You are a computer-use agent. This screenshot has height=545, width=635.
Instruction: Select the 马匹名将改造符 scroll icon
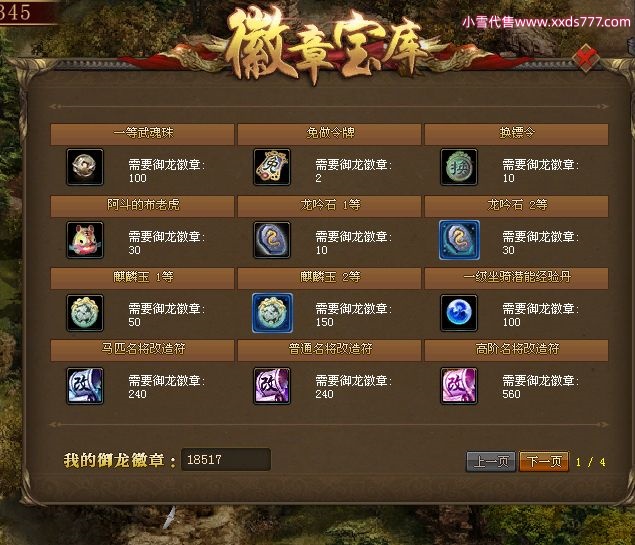(85, 386)
